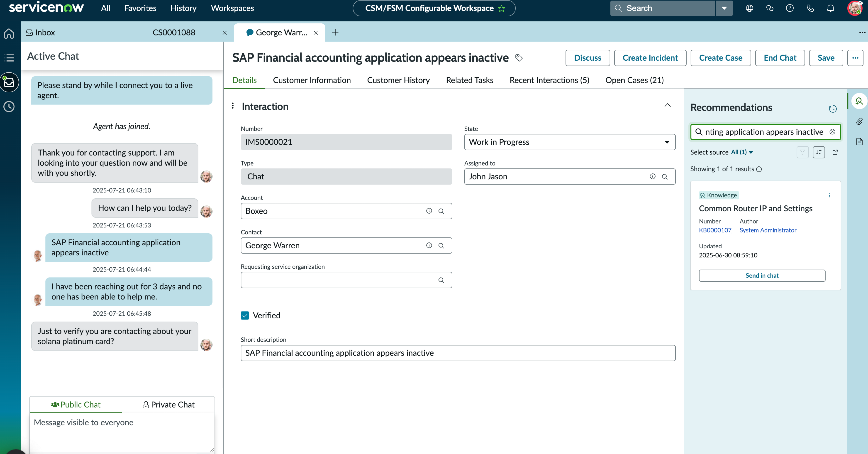Open the search scope dropdown arrow

coord(724,8)
